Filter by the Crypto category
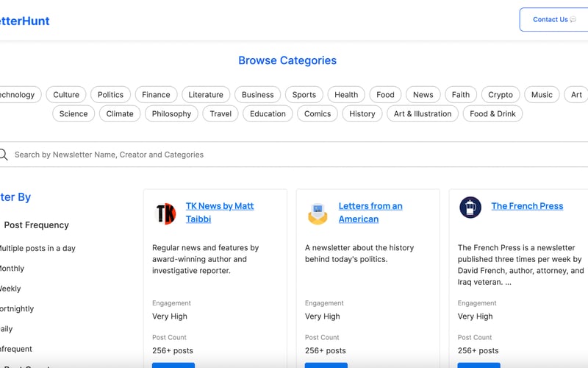 pos(501,95)
